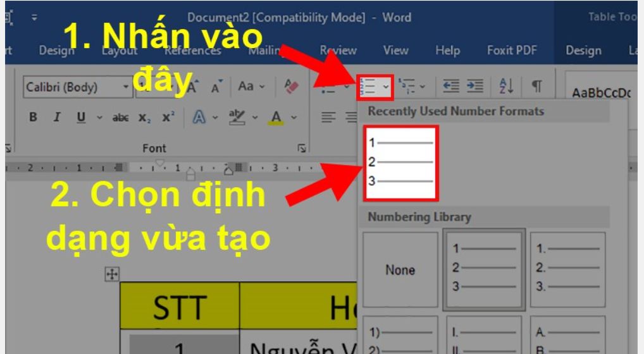
Task: Open the Customize Quick Access Toolbar arrow
Action: pyautogui.click(x=35, y=17)
